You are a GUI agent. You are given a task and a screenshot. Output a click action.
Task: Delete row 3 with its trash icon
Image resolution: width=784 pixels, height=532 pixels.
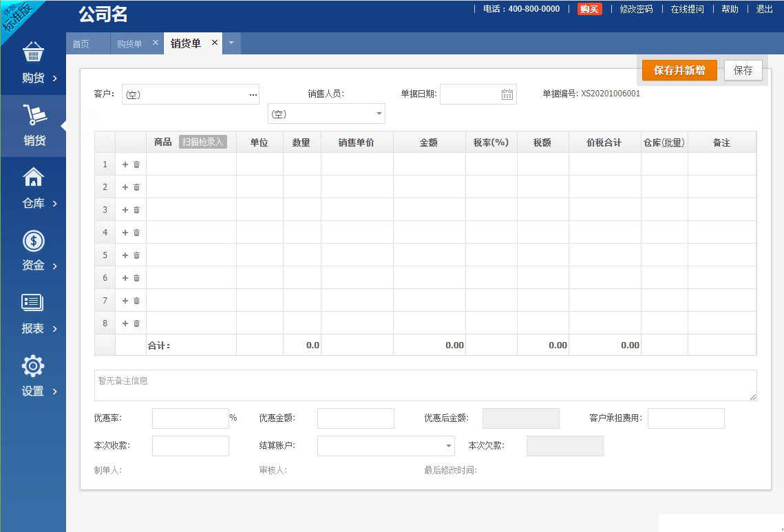click(136, 210)
